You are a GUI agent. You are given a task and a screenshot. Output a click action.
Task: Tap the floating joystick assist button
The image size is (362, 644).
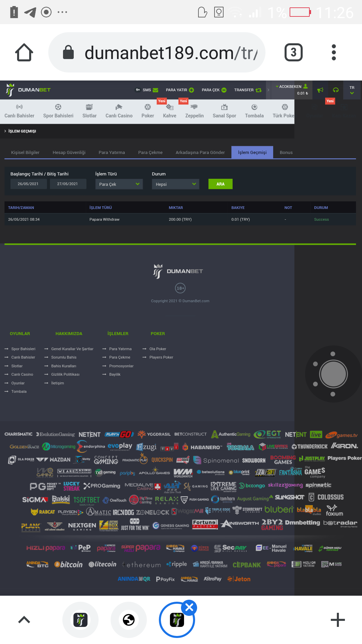click(333, 374)
